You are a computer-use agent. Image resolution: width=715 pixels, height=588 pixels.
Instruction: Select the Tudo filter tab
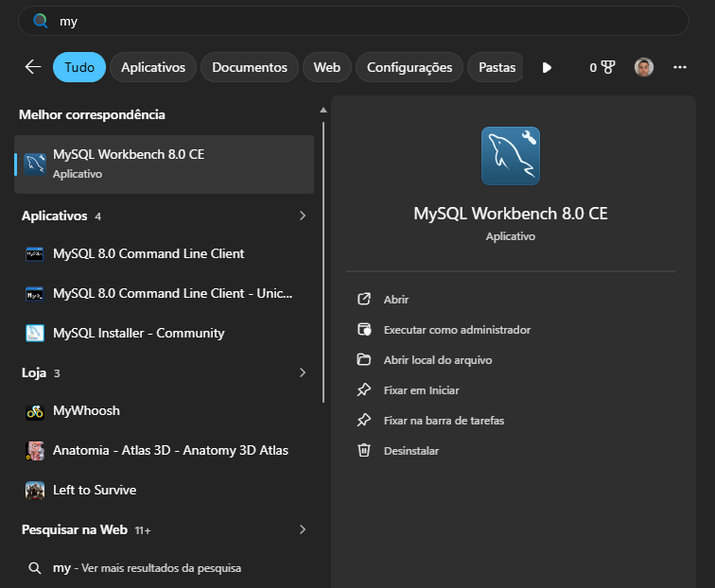[79, 67]
